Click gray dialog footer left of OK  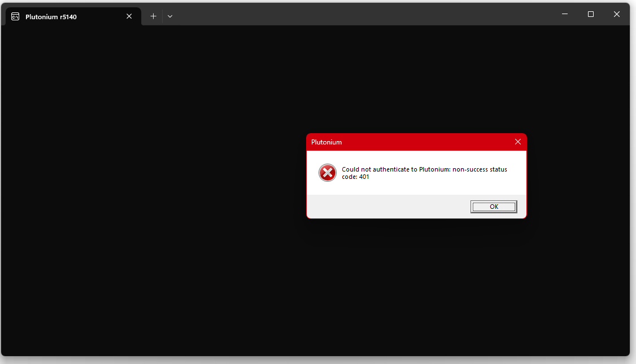[384, 207]
